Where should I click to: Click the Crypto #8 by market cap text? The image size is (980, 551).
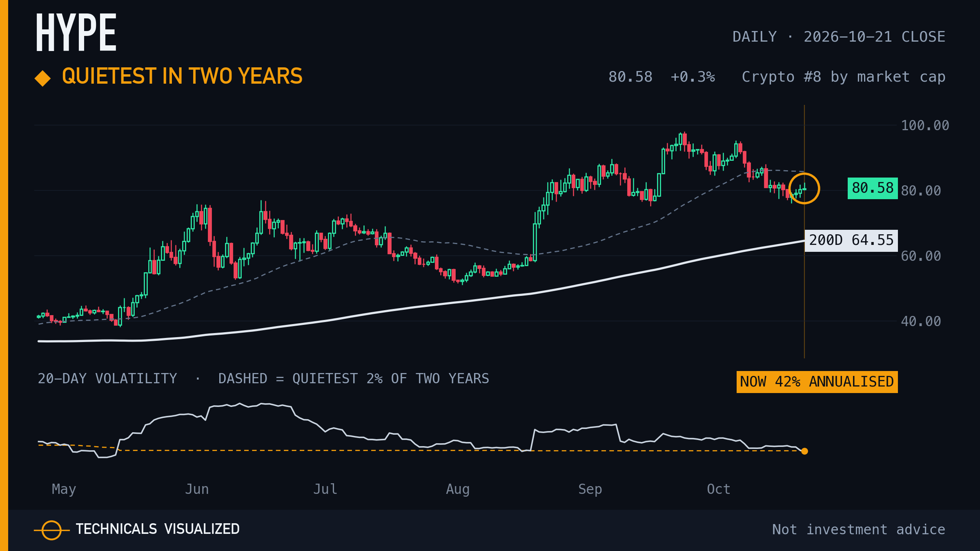coord(844,77)
